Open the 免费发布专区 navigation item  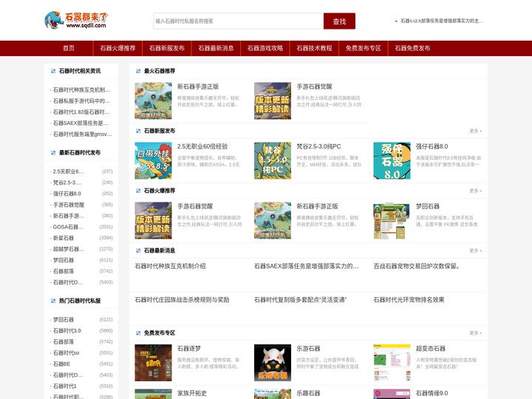pos(364,48)
